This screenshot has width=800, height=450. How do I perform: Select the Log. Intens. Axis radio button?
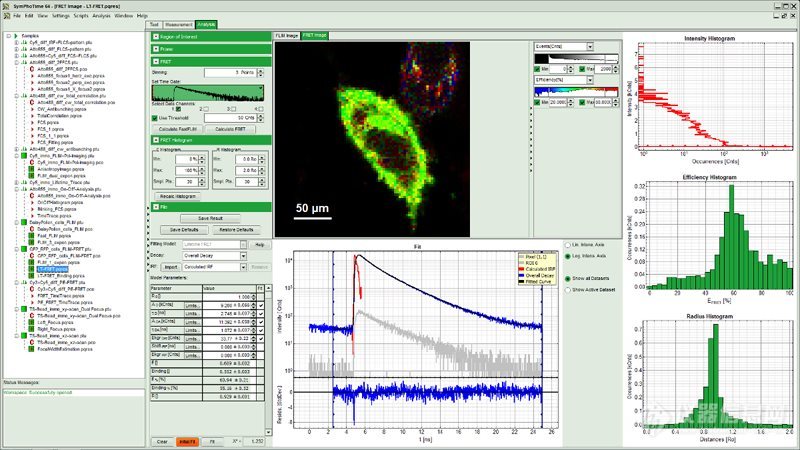[568, 256]
